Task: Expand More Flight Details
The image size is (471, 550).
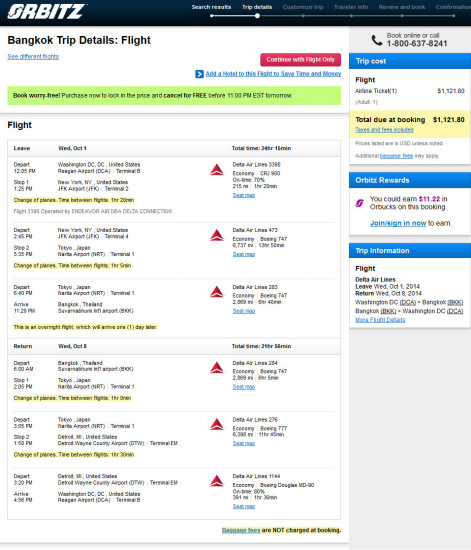Action: (x=380, y=320)
